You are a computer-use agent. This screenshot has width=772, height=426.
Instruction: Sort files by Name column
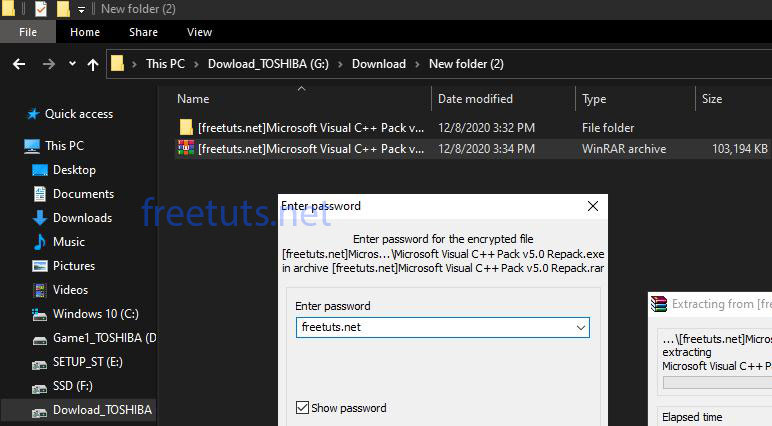[193, 99]
